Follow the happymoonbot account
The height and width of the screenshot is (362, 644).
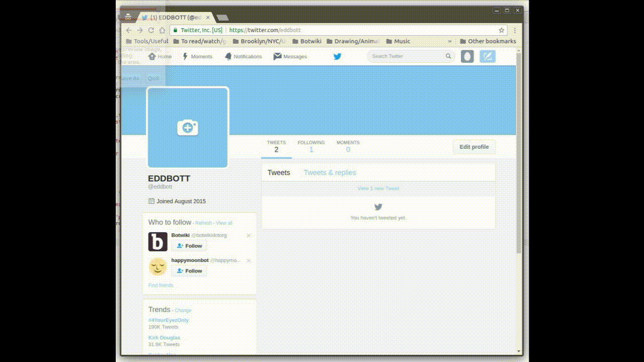(189, 271)
